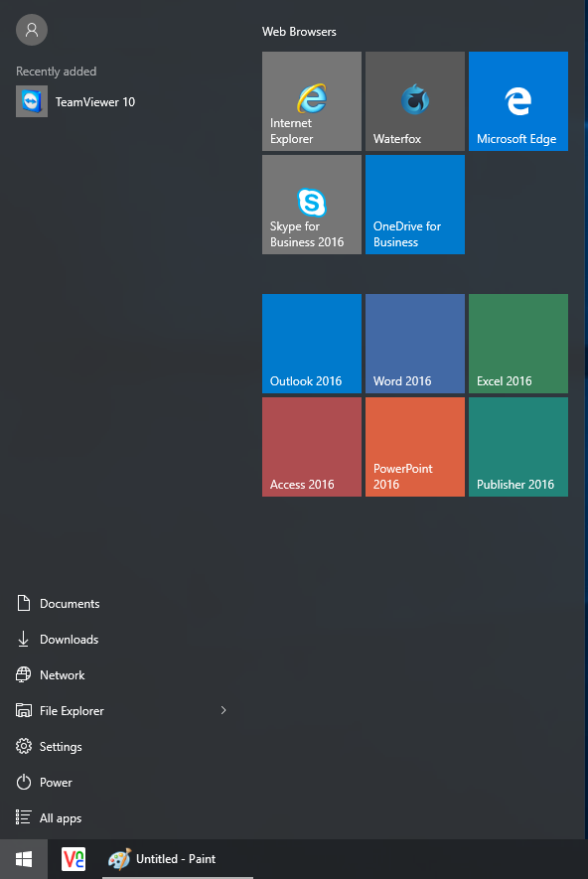The image size is (588, 879).
Task: Open the OneDrive for Business tile
Action: [x=415, y=205]
